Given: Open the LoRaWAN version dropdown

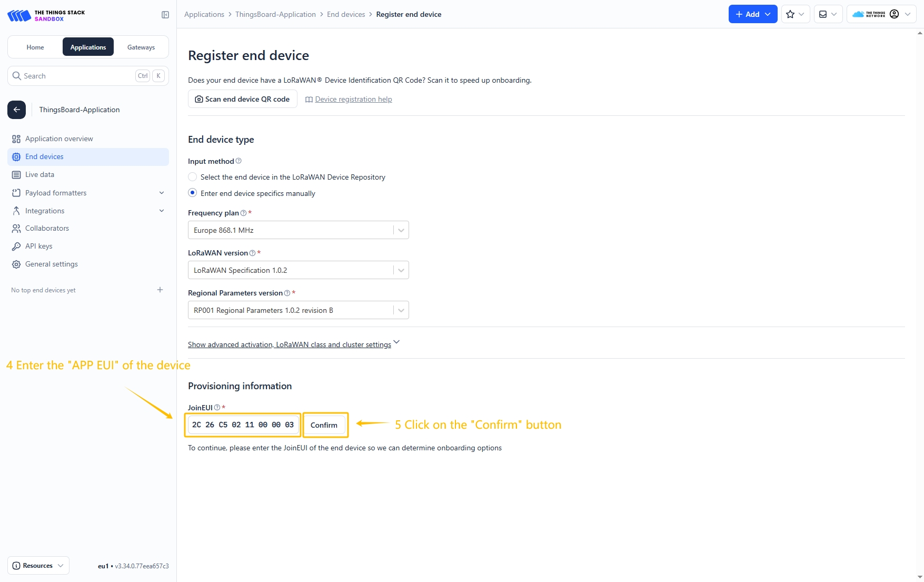Looking at the screenshot, I should (298, 270).
